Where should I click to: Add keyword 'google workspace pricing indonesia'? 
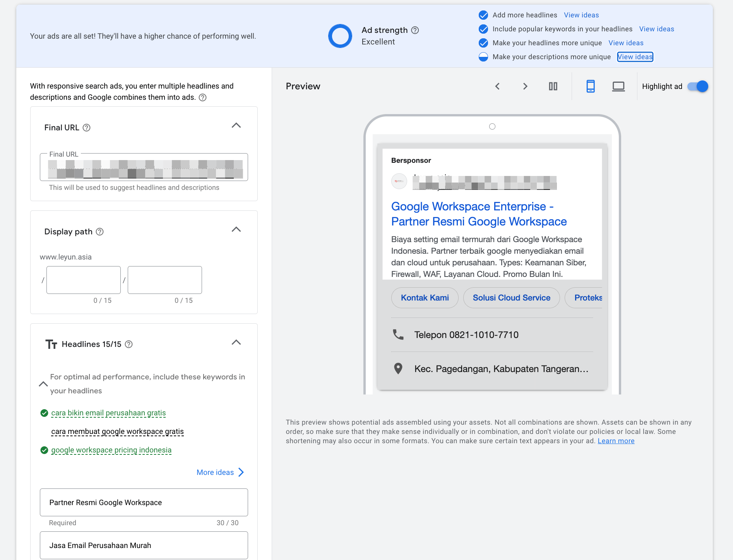click(111, 450)
